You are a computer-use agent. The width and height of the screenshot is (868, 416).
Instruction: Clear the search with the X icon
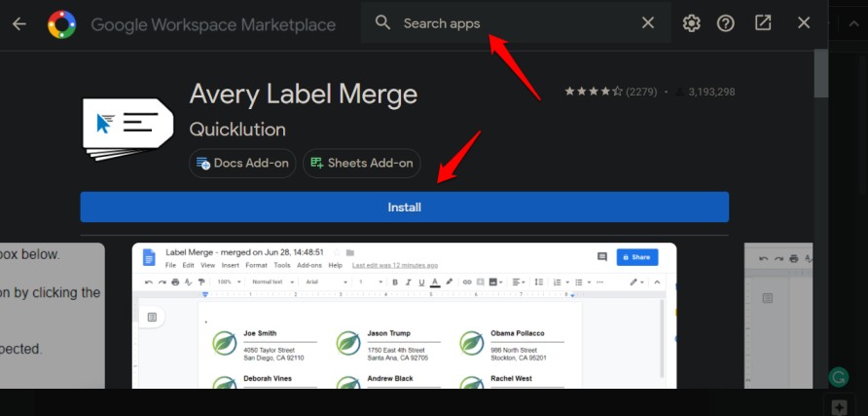(x=648, y=22)
